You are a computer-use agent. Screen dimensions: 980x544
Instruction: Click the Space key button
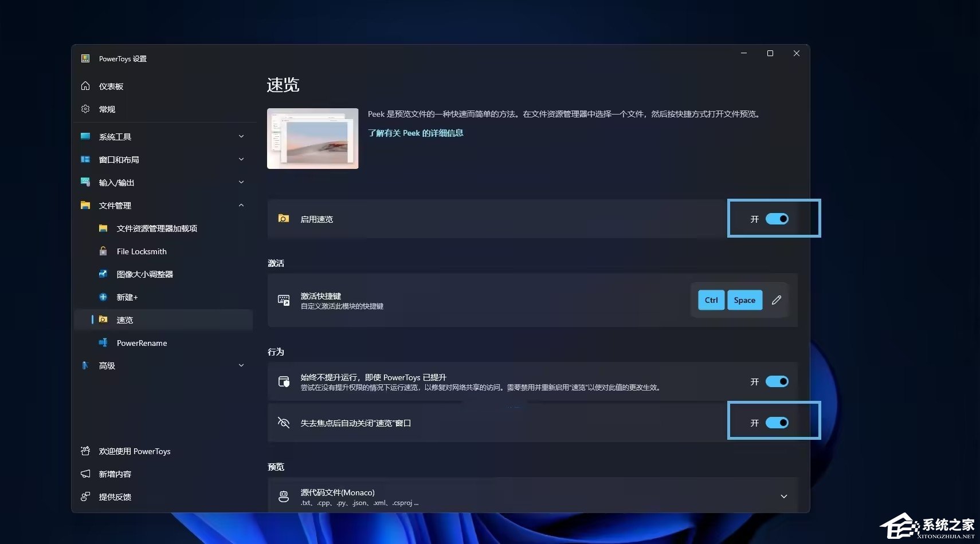(x=744, y=300)
